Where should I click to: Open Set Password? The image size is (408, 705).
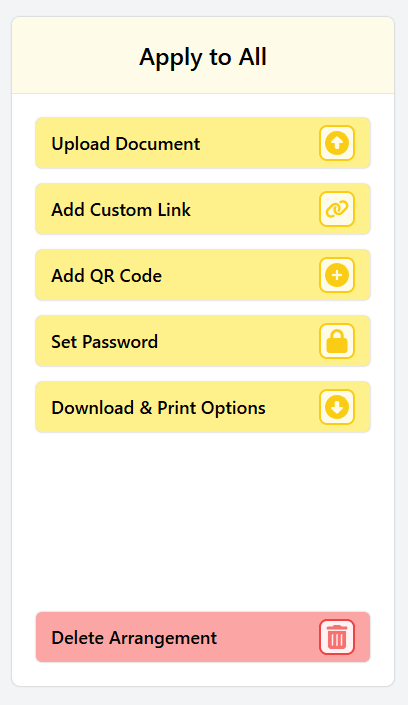pos(203,341)
